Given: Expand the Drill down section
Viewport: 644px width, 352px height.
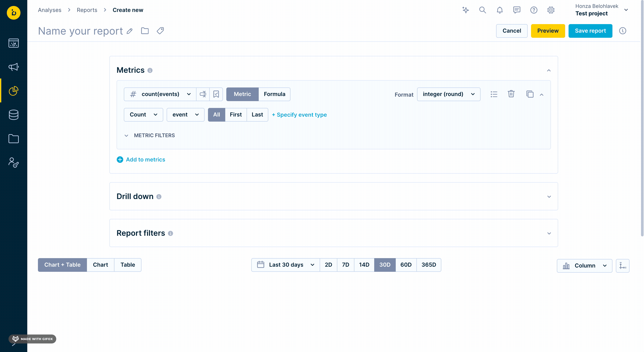Looking at the screenshot, I should (x=549, y=196).
